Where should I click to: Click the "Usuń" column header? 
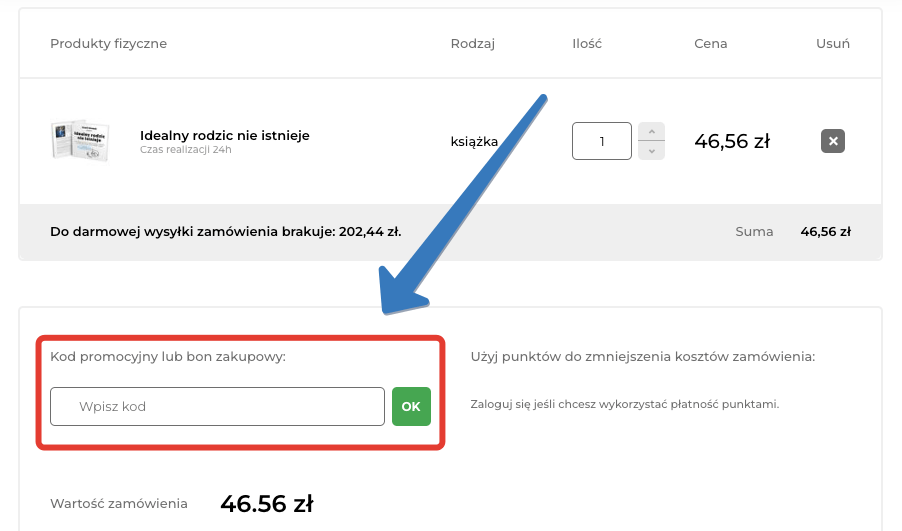(832, 44)
